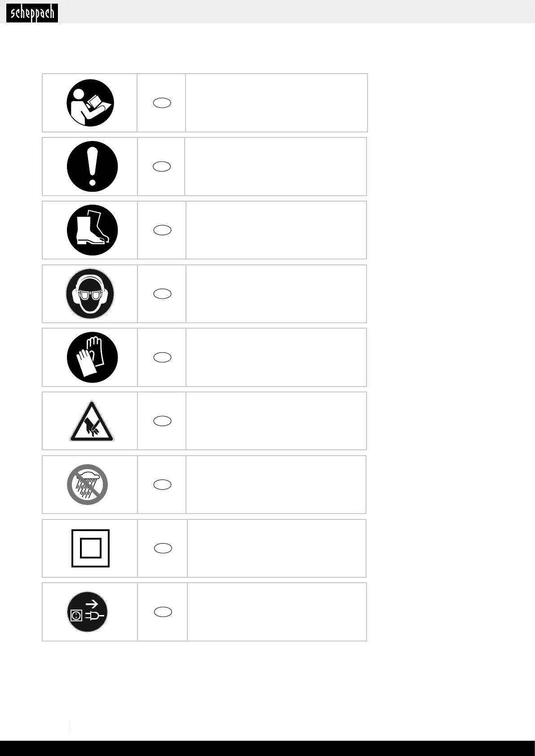Select the unplug mains plug symbol
This screenshot has width=535, height=756.
[x=88, y=612]
